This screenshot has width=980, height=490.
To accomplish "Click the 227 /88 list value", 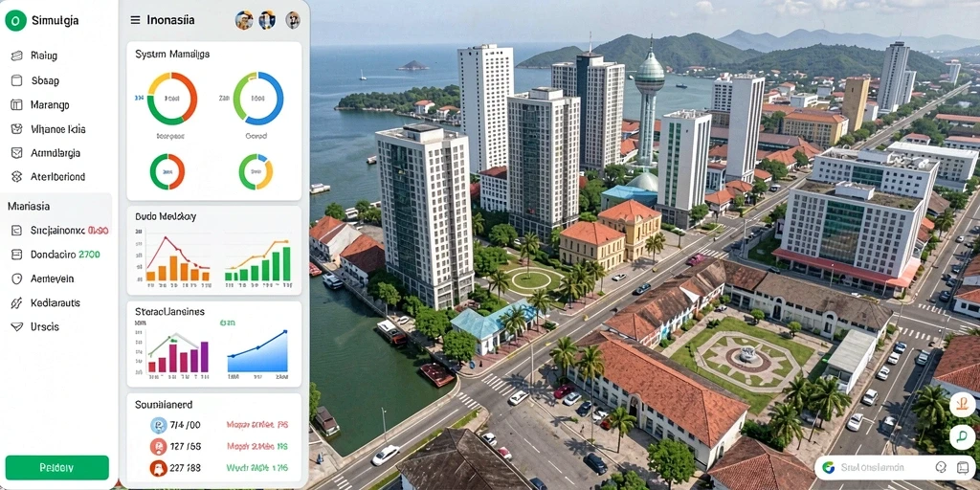I will (x=185, y=467).
